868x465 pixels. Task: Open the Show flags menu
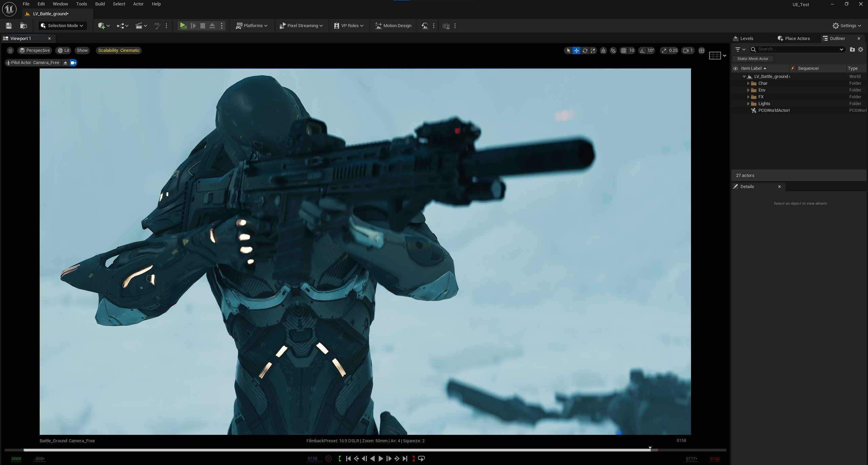[82, 50]
